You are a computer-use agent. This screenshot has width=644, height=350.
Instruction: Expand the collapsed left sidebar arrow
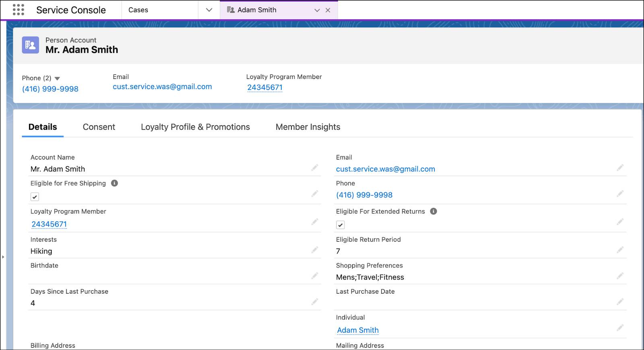click(3, 257)
